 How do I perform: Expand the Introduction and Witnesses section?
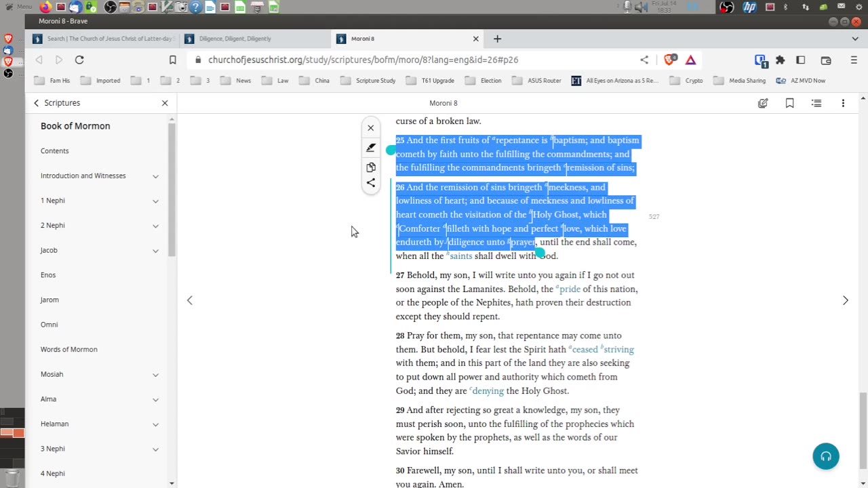tap(155, 176)
